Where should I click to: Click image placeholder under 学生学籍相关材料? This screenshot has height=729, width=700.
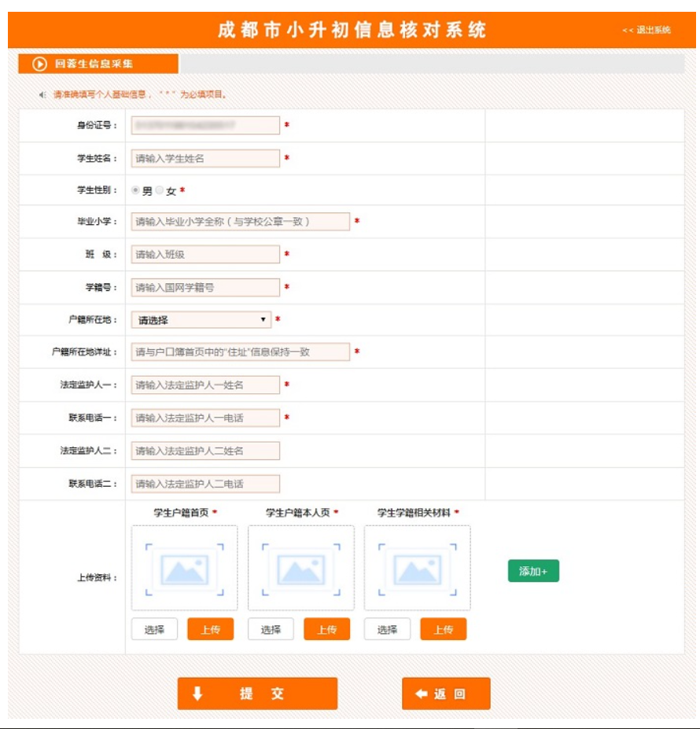click(x=417, y=569)
